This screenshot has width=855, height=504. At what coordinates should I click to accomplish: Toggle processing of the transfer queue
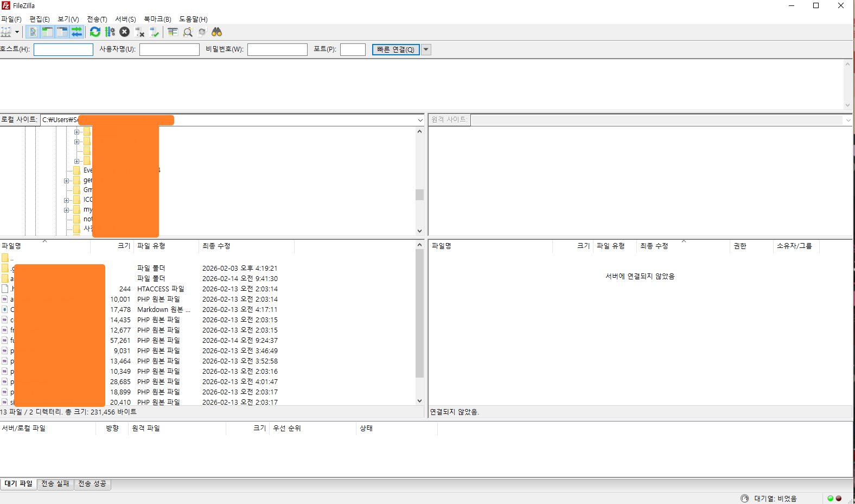[x=110, y=32]
